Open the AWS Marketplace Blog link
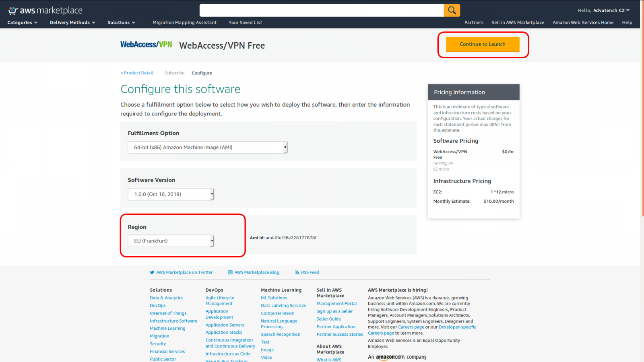This screenshot has height=362, width=644. coord(256,272)
